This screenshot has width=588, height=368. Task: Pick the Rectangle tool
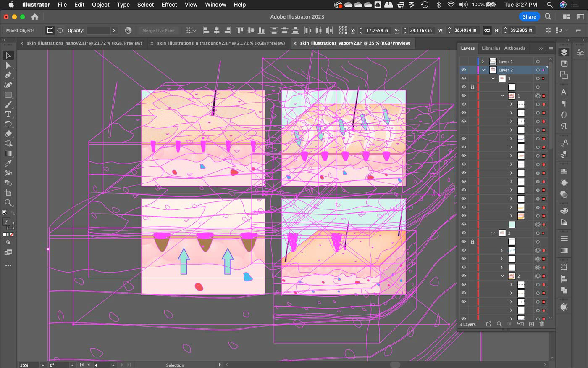click(8, 95)
